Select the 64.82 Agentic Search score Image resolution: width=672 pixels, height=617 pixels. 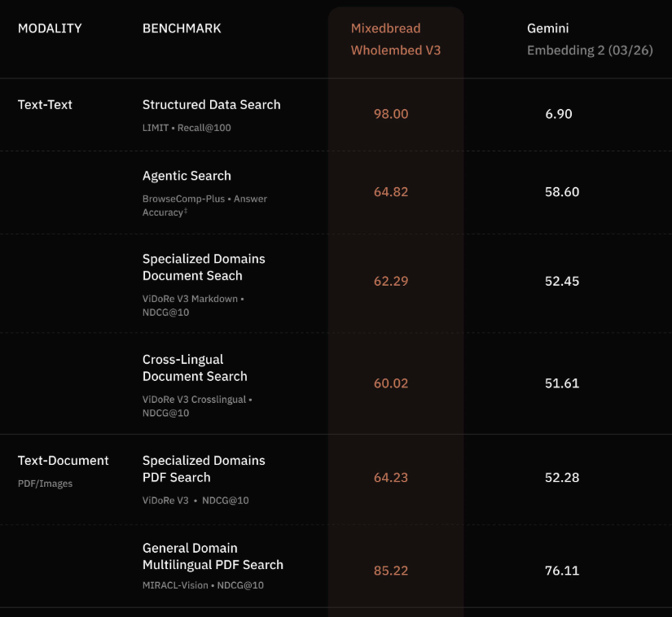coord(391,192)
